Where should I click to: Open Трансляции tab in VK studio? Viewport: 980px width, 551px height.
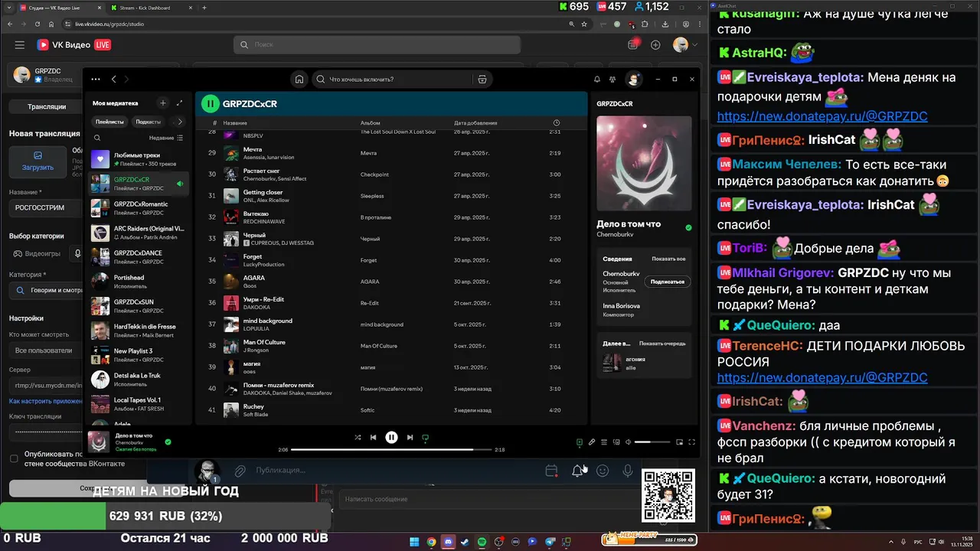[47, 106]
